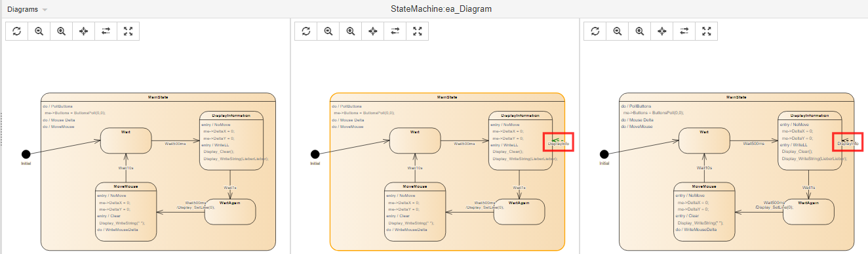Select the Wait state in left diagram
This screenshot has height=254, width=868.
[125, 141]
